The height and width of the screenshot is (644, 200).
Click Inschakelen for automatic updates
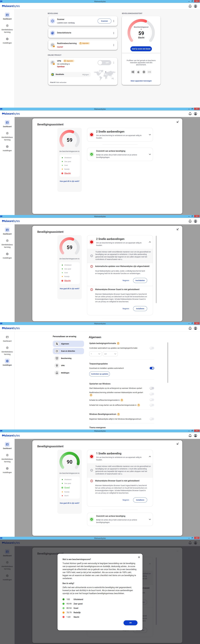pos(140,280)
